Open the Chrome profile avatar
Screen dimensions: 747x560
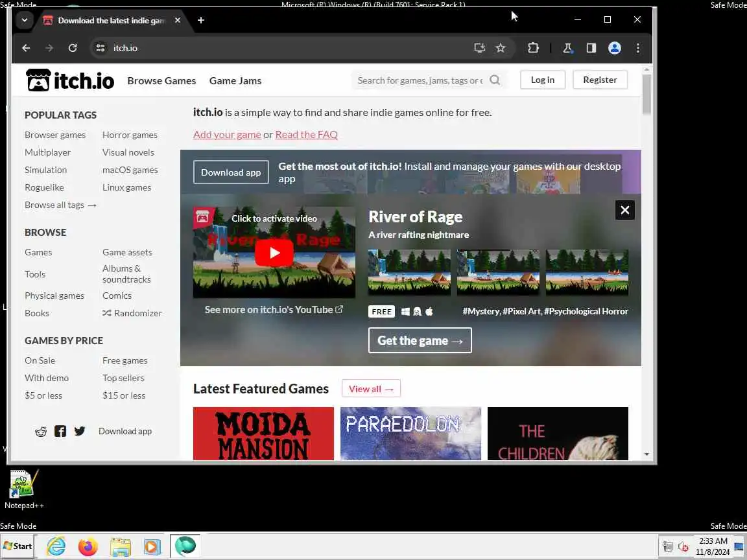[x=615, y=47]
